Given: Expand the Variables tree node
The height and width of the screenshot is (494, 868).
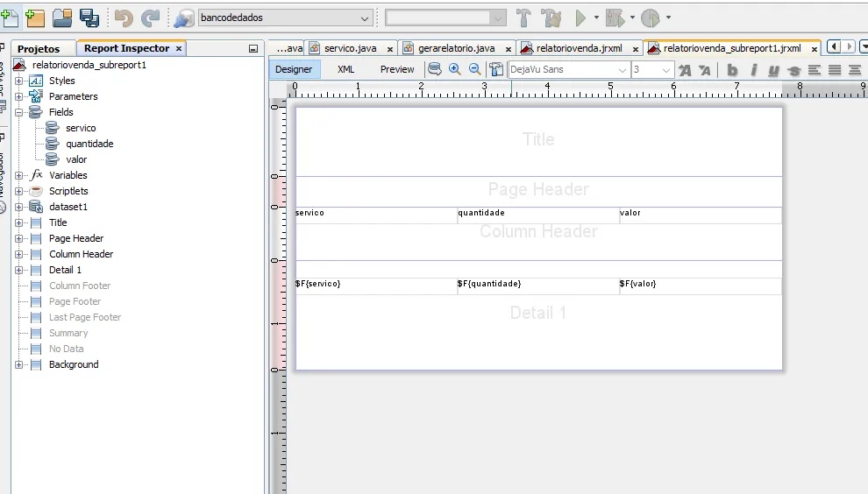Looking at the screenshot, I should click(x=18, y=175).
